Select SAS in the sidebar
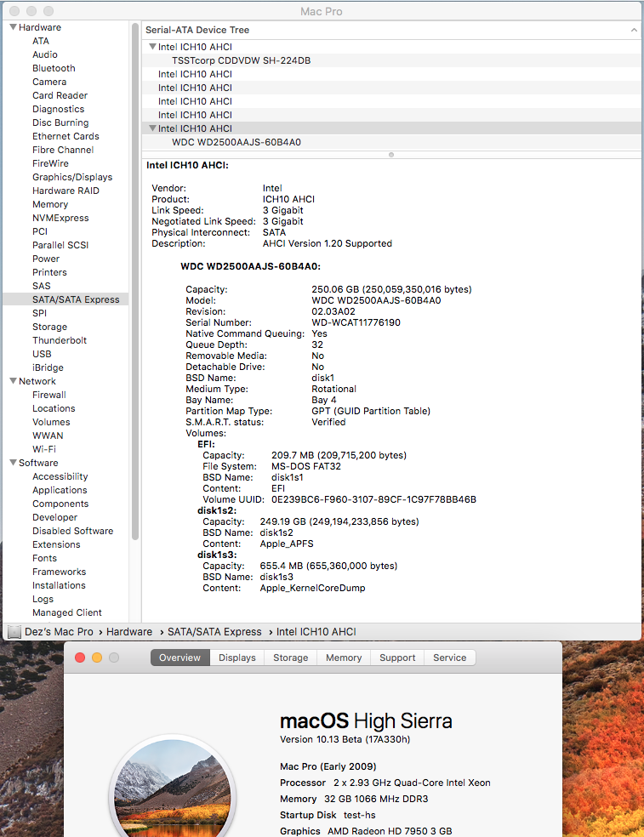This screenshot has height=837, width=644. (42, 286)
